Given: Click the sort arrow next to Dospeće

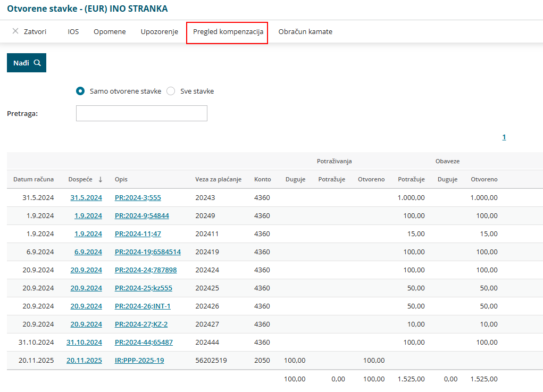Looking at the screenshot, I should pos(101,179).
